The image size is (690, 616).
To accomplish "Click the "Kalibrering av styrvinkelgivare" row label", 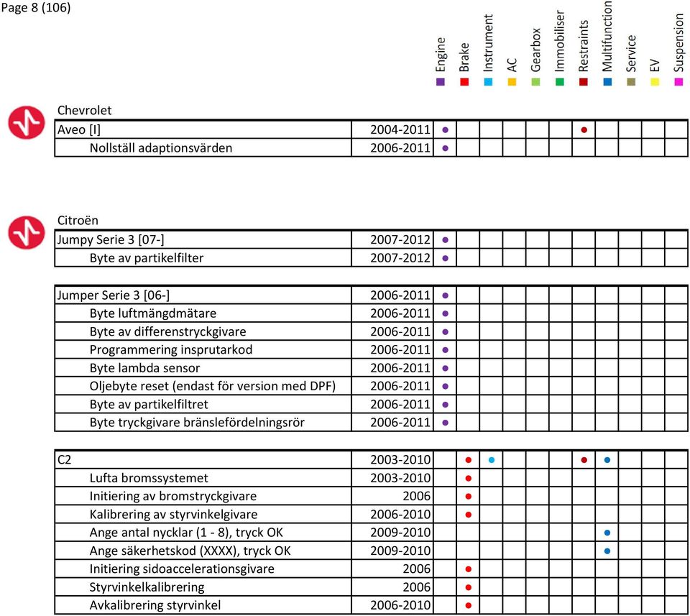I will click(x=174, y=515).
